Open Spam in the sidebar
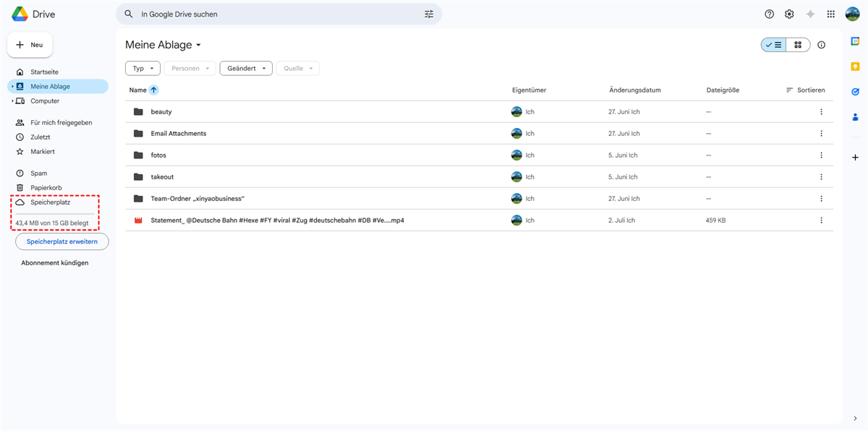 coord(39,174)
